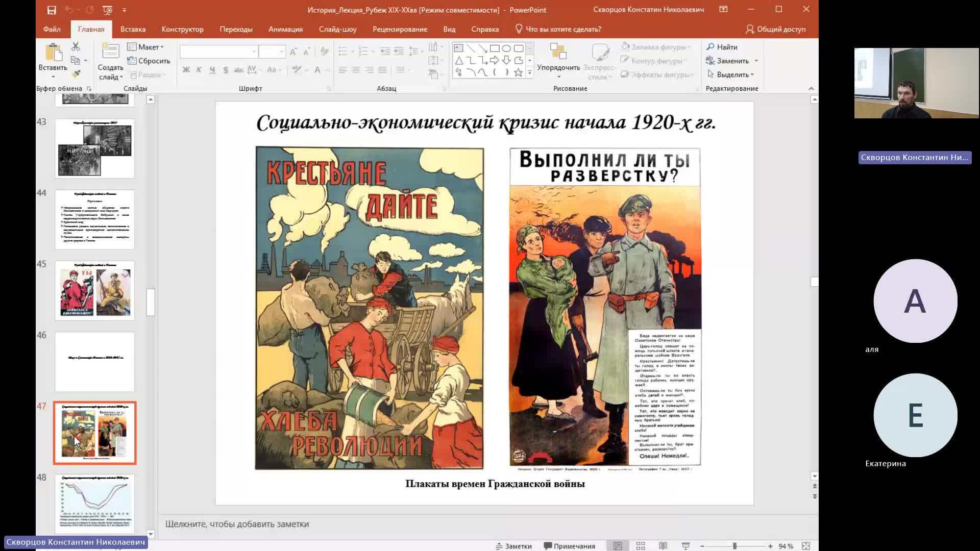Toggle strikethrough abc formatting
Image resolution: width=980 pixels, height=551 pixels.
tap(238, 70)
